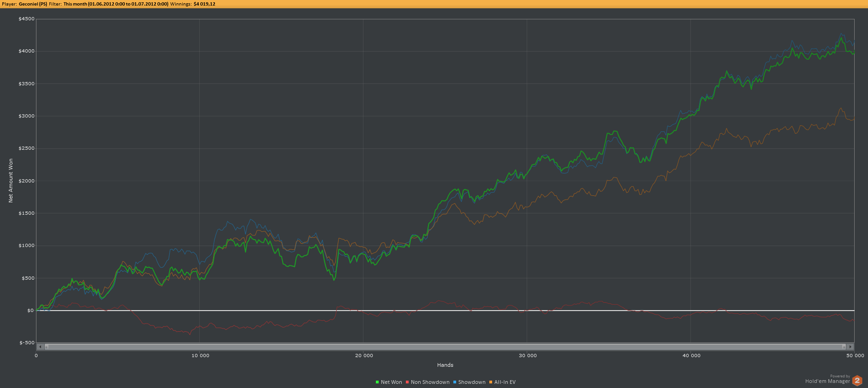Viewport: 868px width, 388px height.
Task: Click the Winnings amount $4 019,12
Action: (x=204, y=4)
